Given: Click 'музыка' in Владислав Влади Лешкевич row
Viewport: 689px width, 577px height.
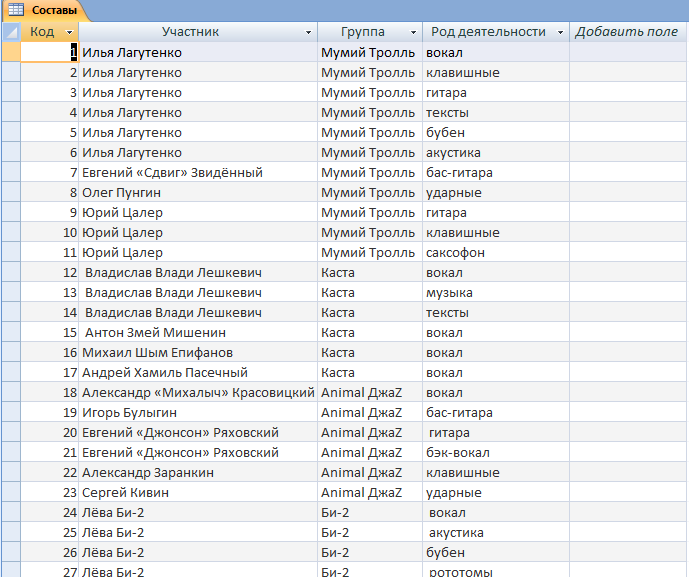Looking at the screenshot, I should pos(496,293).
